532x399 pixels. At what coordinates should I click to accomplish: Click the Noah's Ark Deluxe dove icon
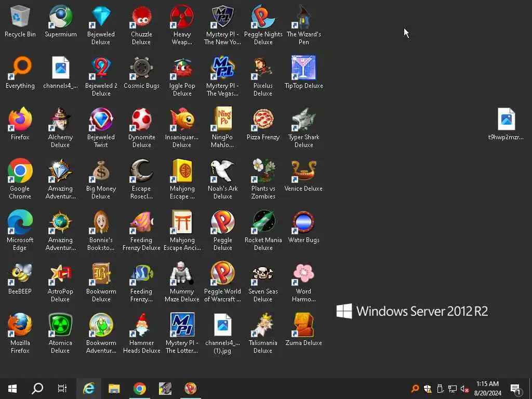(222, 179)
